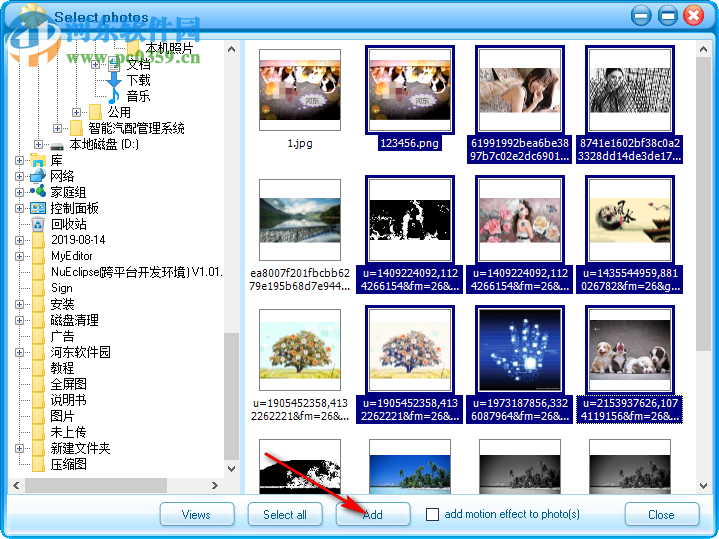Click the 控制面板 control panel icon
Screen dimensions: 719x539
pyautogui.click(x=38, y=208)
